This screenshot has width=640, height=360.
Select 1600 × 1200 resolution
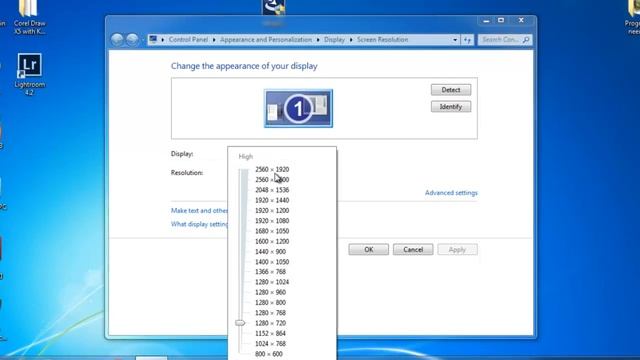(x=272, y=241)
